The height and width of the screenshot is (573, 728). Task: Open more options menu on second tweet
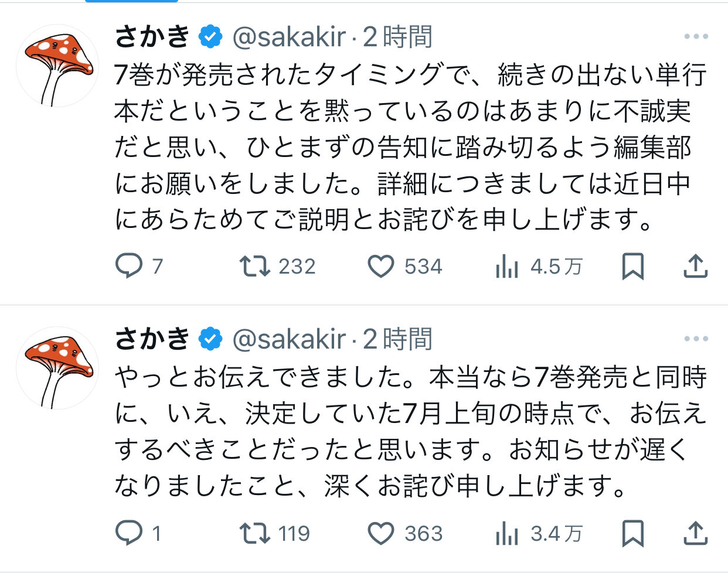[x=696, y=339]
